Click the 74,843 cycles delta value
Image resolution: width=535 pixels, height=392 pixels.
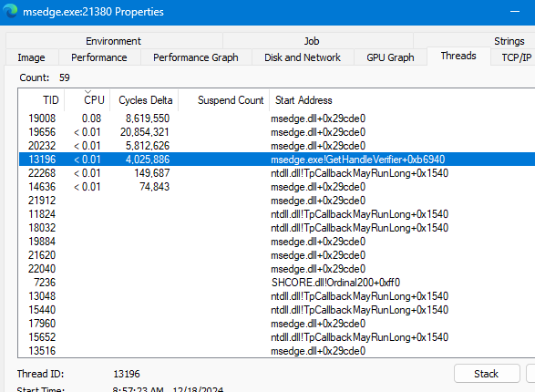pyautogui.click(x=154, y=186)
